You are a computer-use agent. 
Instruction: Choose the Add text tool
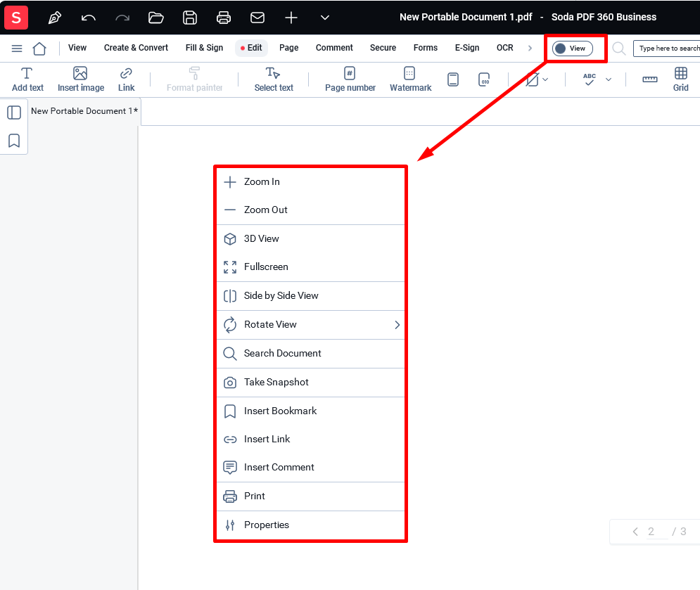27,79
